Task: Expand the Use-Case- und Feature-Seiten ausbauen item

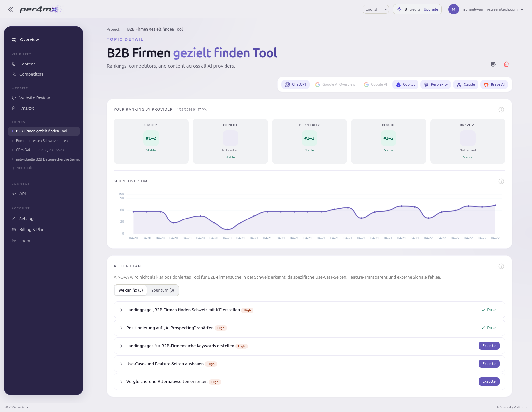Action: 121,364
